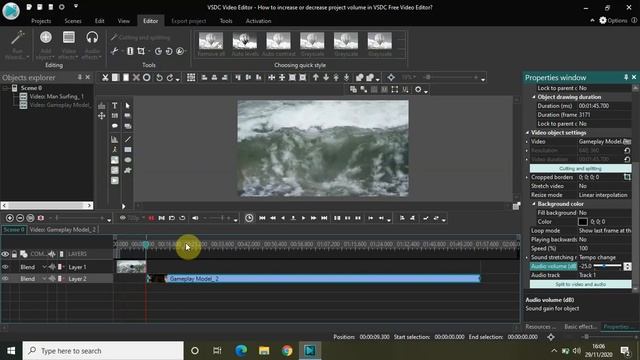Select Video: Man Surfing_1 in Objects explorer
This screenshot has width=640, height=360.
pyautogui.click(x=56, y=97)
